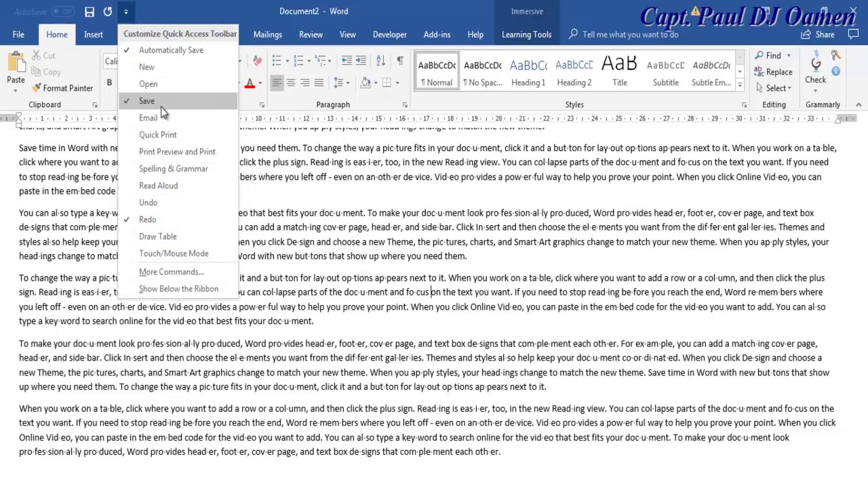Toggle the AutoSave switch
Viewport: 868px width, 488px height.
tap(62, 12)
